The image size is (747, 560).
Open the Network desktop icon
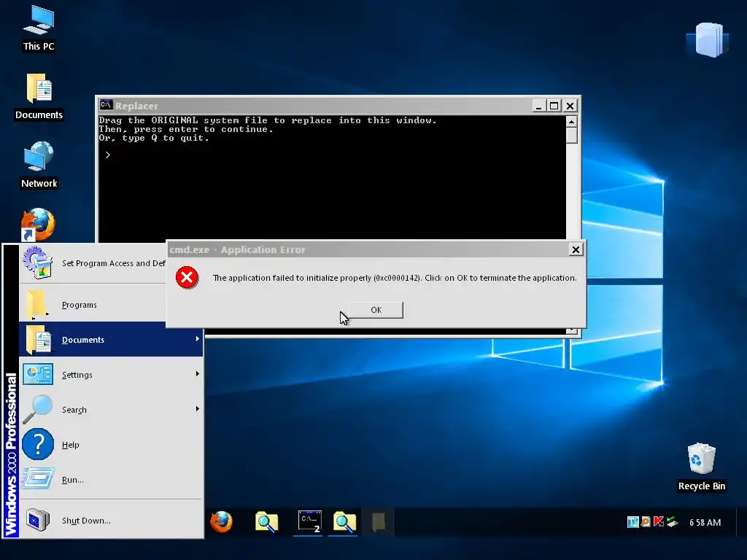pyautogui.click(x=39, y=166)
